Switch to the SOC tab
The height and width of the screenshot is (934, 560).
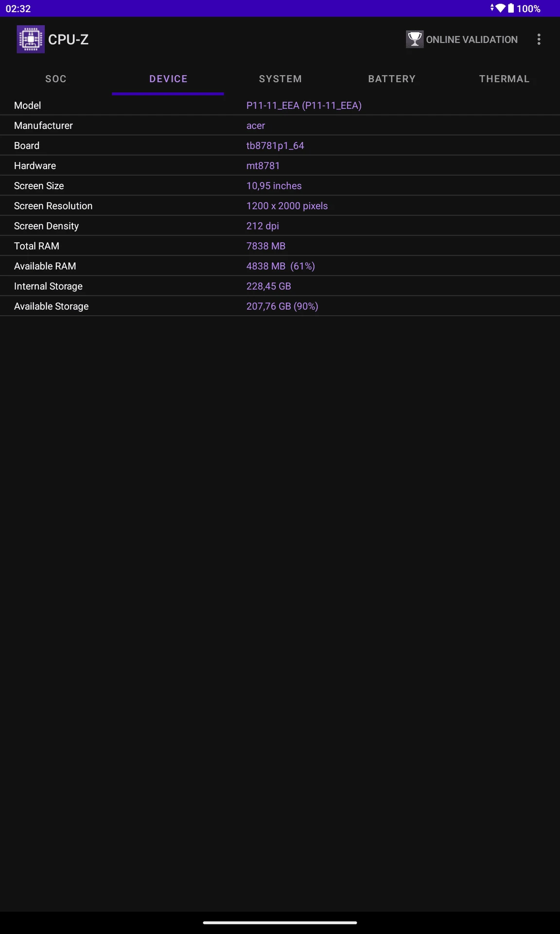click(x=56, y=79)
